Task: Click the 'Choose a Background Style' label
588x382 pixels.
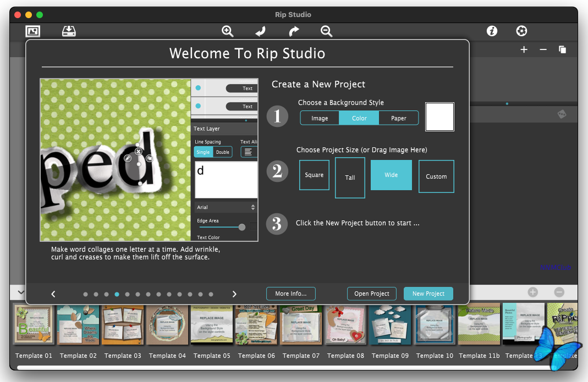Action: (x=341, y=103)
